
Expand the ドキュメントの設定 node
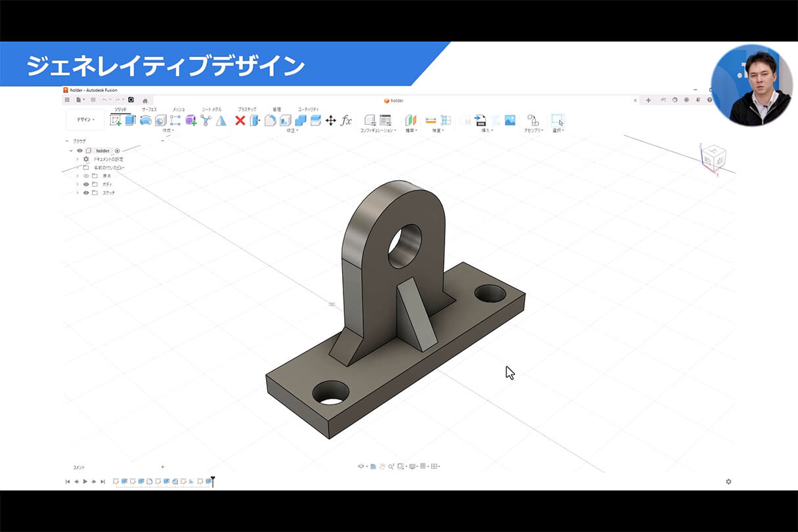tap(78, 159)
